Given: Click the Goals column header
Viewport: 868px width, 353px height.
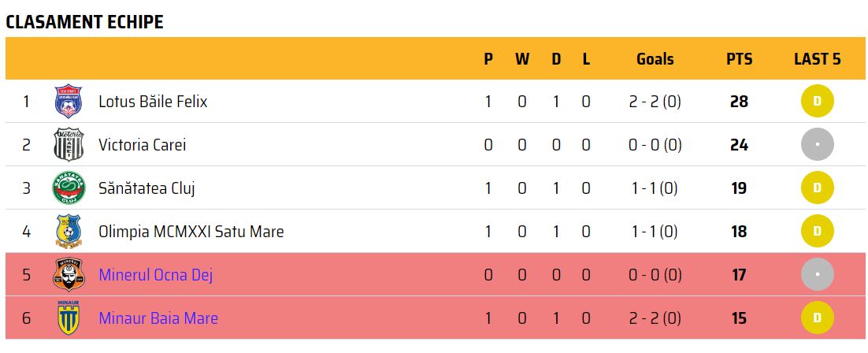Looking at the screenshot, I should [655, 59].
